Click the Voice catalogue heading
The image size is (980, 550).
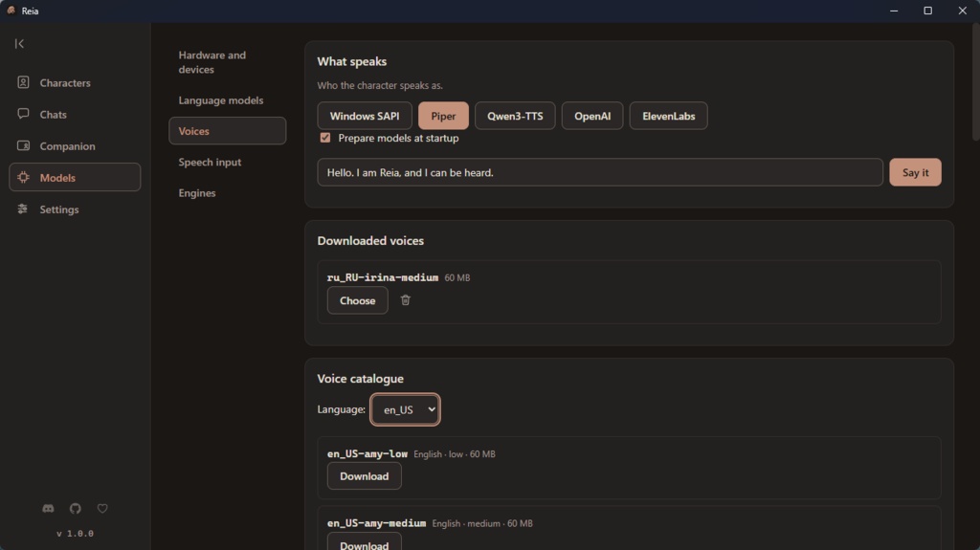(360, 379)
